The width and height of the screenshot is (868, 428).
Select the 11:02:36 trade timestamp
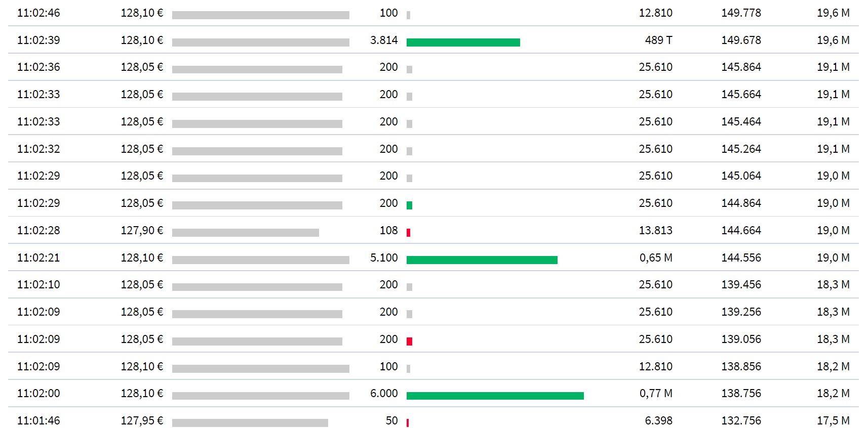38,67
